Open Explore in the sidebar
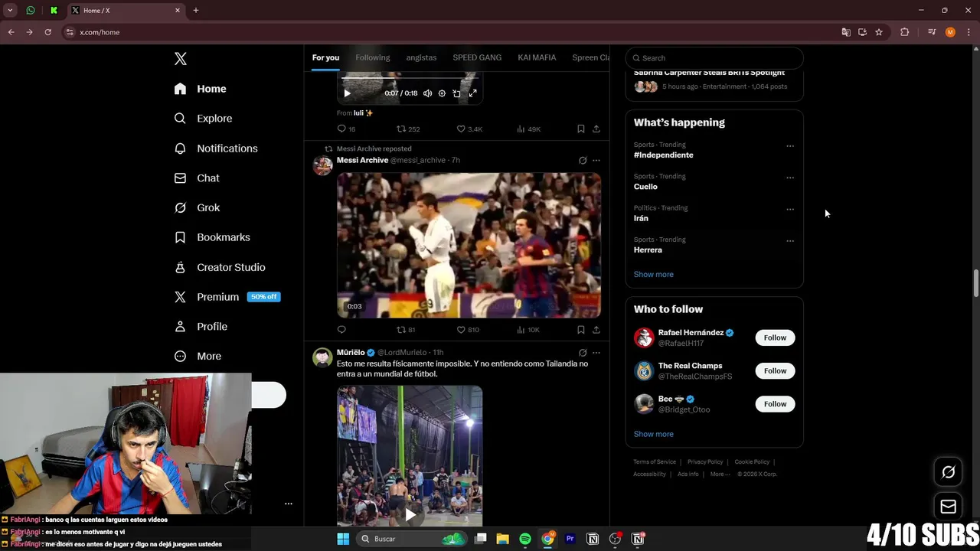This screenshot has height=551, width=980. pos(203,119)
